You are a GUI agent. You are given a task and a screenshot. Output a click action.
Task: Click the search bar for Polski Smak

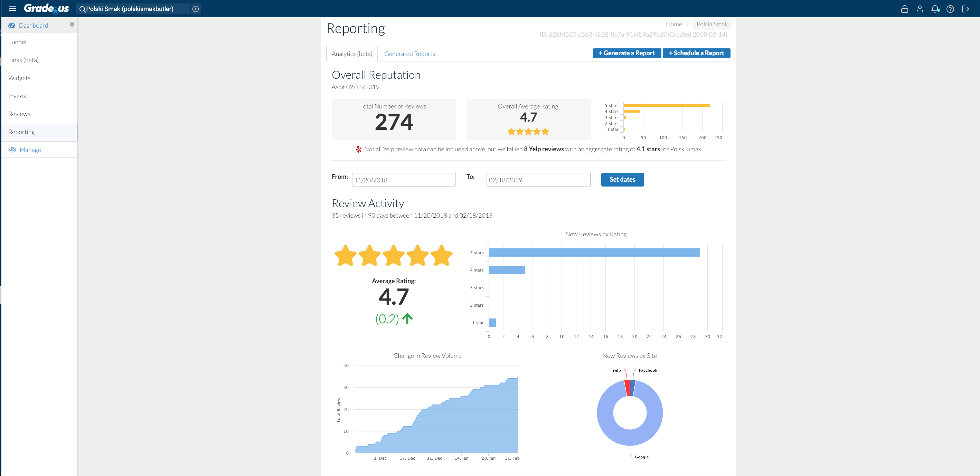tap(132, 9)
